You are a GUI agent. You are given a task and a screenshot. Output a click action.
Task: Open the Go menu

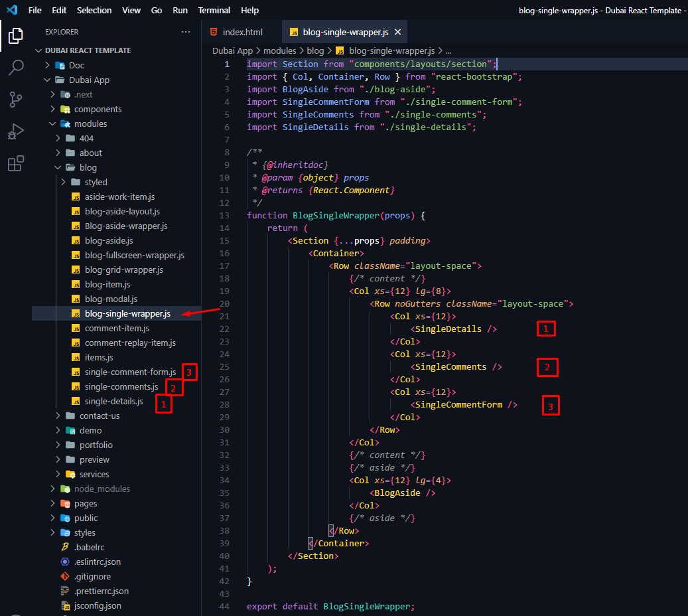click(157, 10)
